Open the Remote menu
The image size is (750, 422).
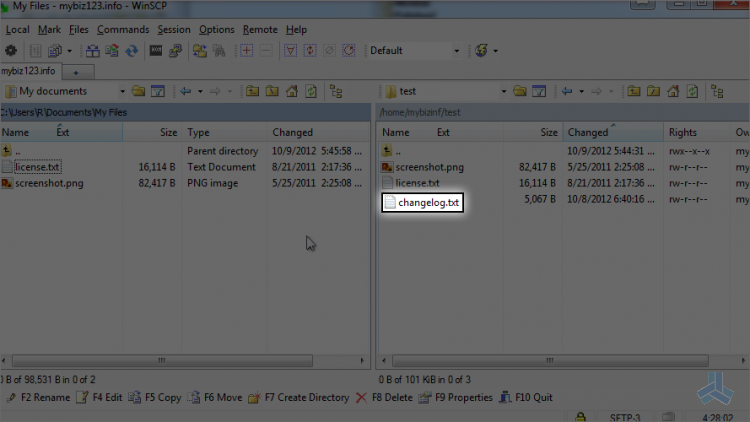pos(260,30)
